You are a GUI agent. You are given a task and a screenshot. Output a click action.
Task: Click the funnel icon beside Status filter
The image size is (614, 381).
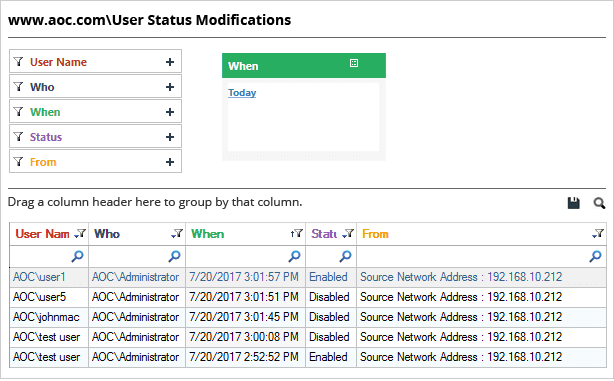coord(18,137)
